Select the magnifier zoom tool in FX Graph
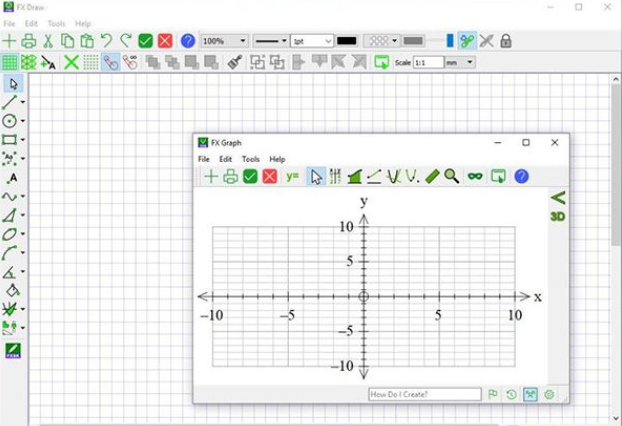This screenshot has width=622, height=426. (452, 176)
